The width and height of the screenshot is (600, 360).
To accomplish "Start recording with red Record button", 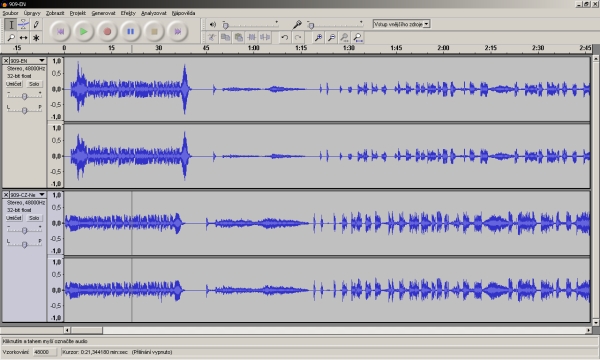I will pyautogui.click(x=107, y=31).
